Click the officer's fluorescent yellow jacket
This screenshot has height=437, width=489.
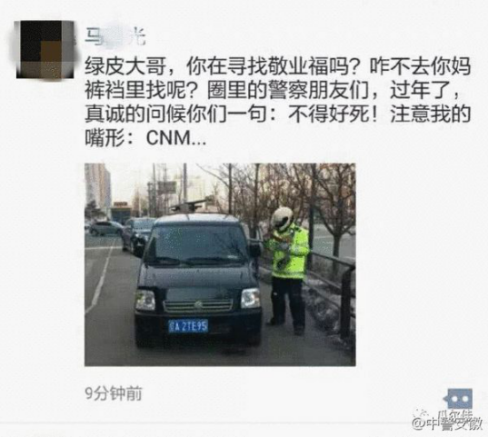point(289,253)
